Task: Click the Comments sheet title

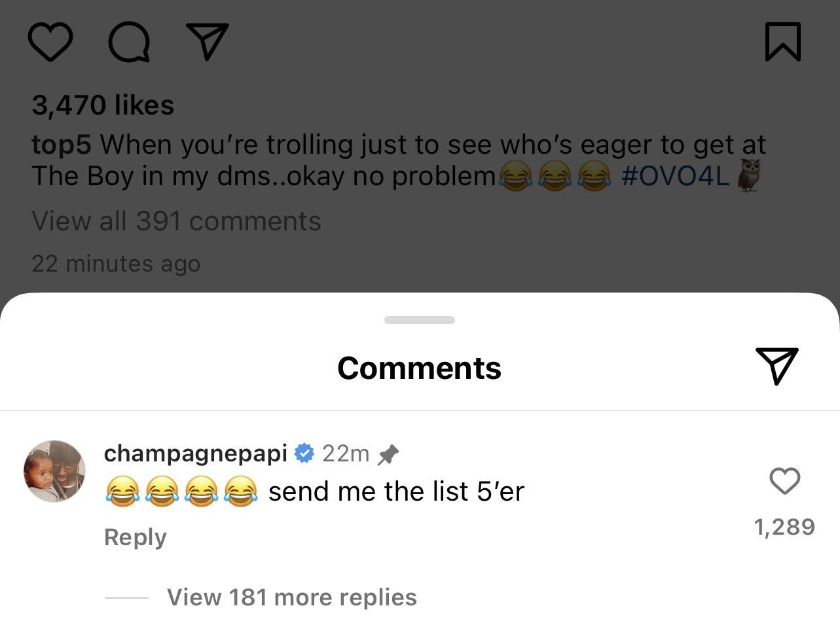Action: tap(419, 368)
